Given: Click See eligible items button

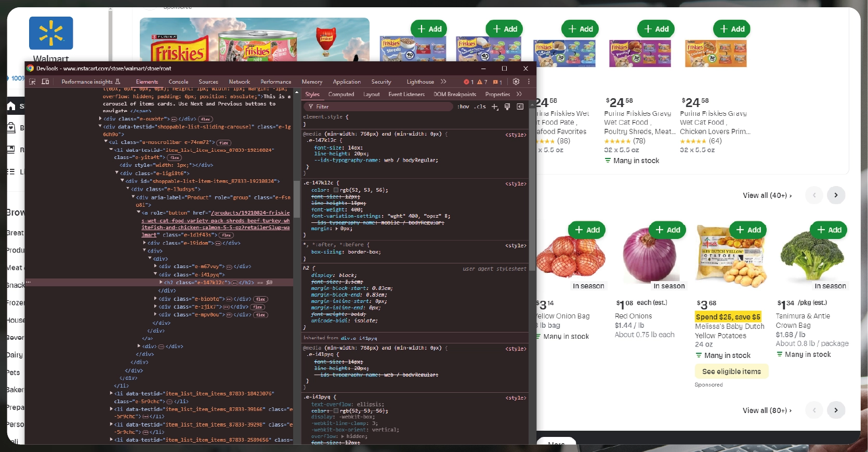Looking at the screenshot, I should [x=731, y=371].
